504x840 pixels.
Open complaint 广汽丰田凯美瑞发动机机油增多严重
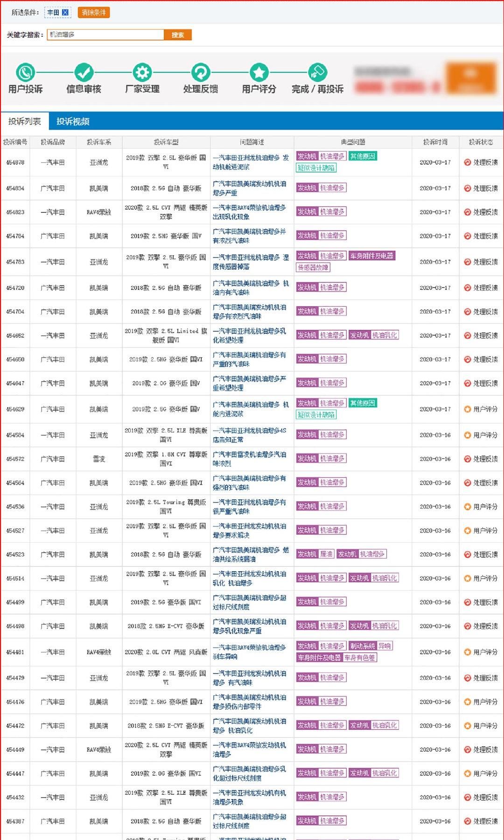click(250, 189)
